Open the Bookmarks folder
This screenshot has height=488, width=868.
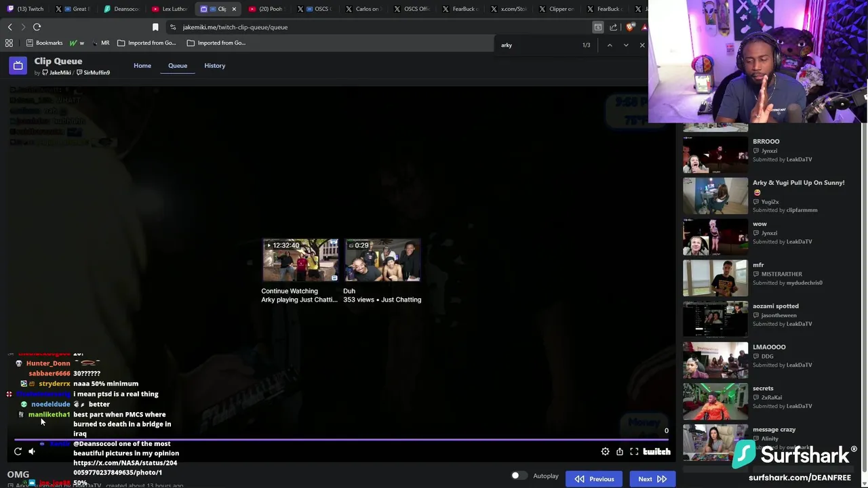[44, 43]
